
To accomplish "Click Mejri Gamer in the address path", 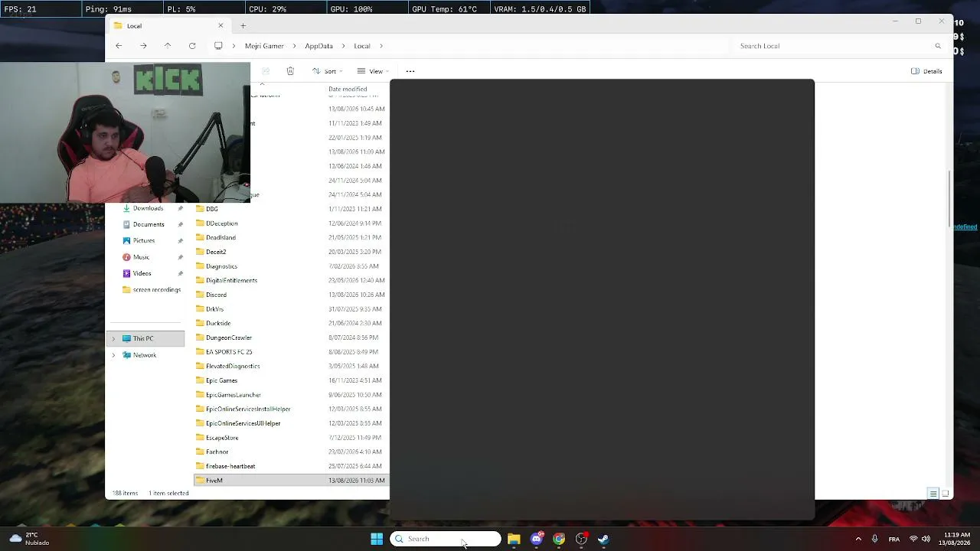I will 264,46.
